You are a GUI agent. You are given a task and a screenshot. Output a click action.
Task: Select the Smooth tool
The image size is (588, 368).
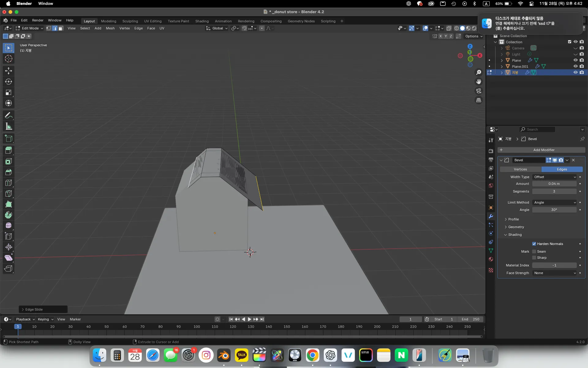[9, 225]
